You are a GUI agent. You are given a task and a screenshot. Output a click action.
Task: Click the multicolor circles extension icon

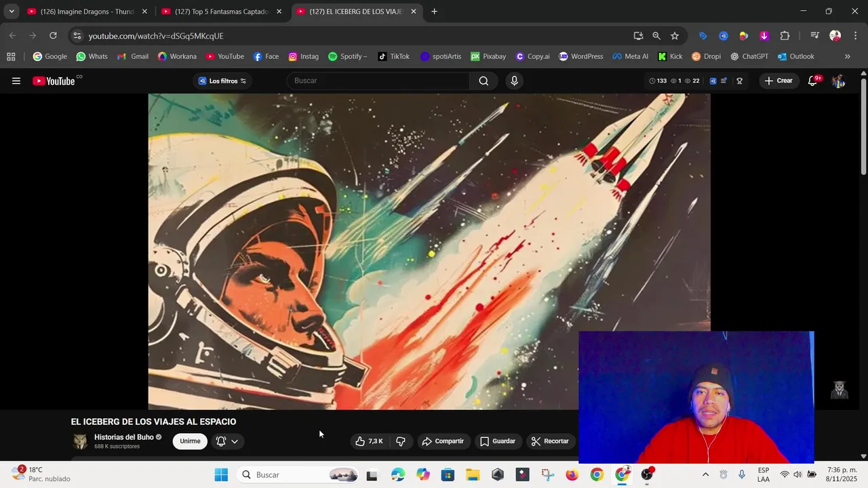[x=744, y=36]
